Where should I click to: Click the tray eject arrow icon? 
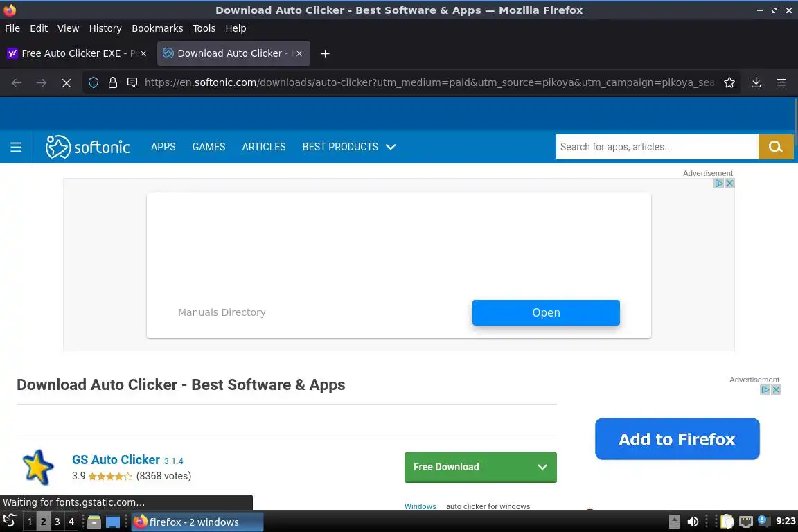(x=674, y=522)
